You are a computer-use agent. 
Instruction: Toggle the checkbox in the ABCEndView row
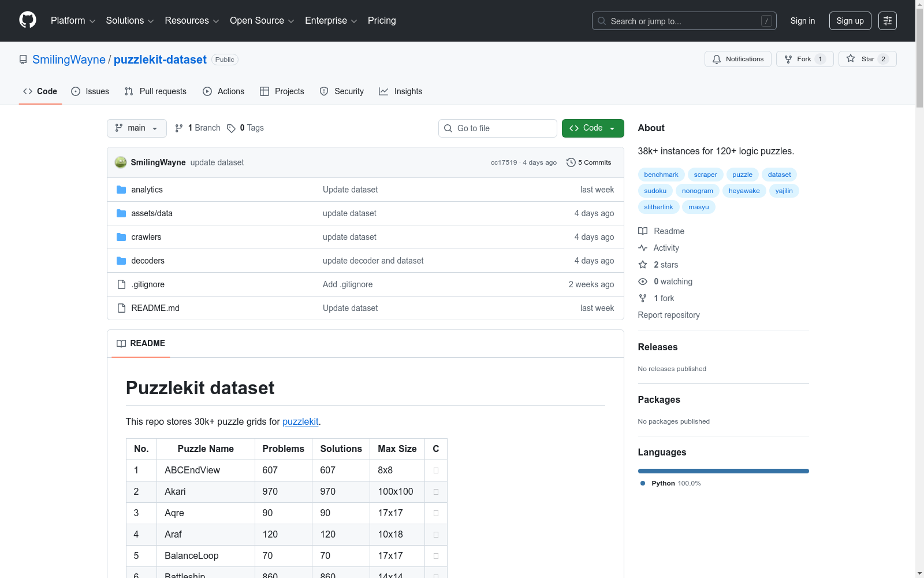(436, 470)
